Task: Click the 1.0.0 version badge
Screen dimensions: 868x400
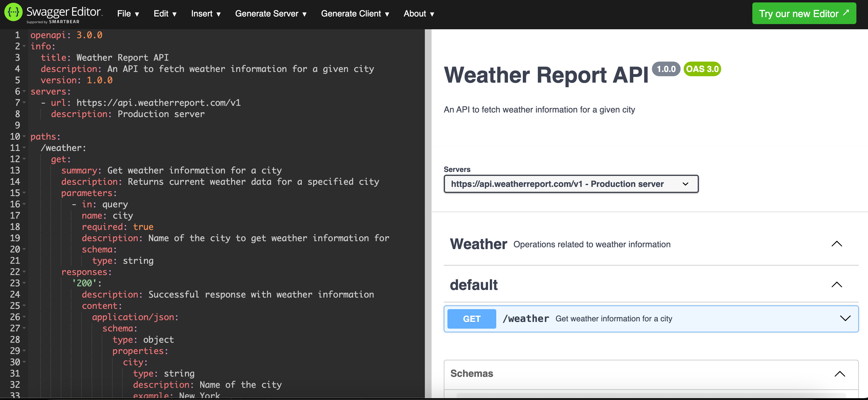Action: coord(666,69)
